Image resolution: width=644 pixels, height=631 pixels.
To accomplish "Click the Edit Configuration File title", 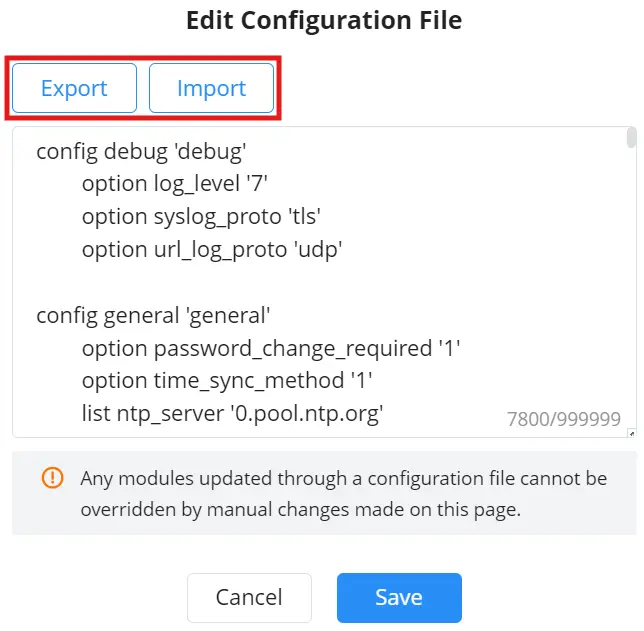I will point(324,21).
